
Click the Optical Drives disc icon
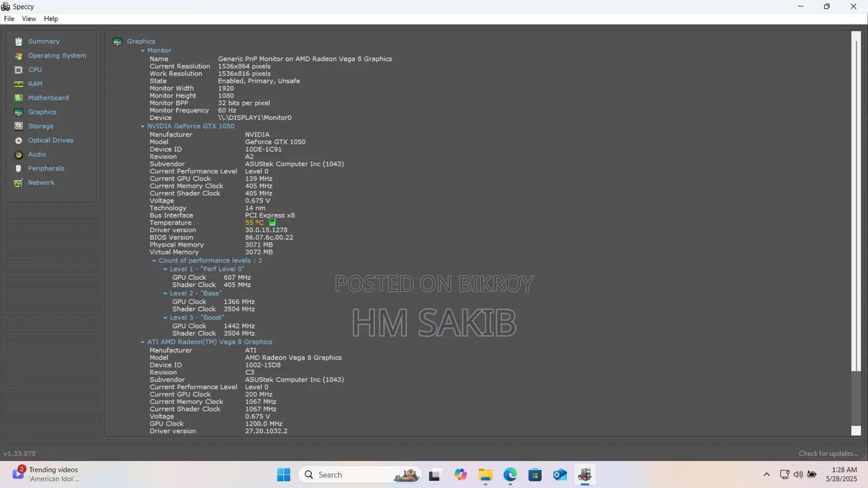[x=18, y=140]
